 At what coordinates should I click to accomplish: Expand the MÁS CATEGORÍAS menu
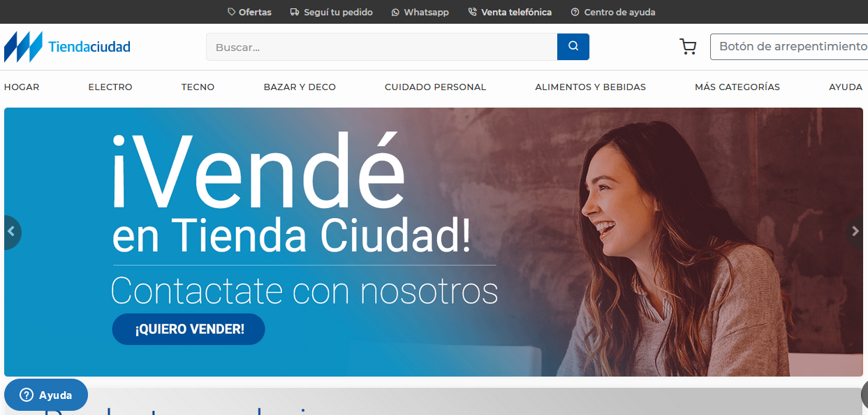(737, 87)
